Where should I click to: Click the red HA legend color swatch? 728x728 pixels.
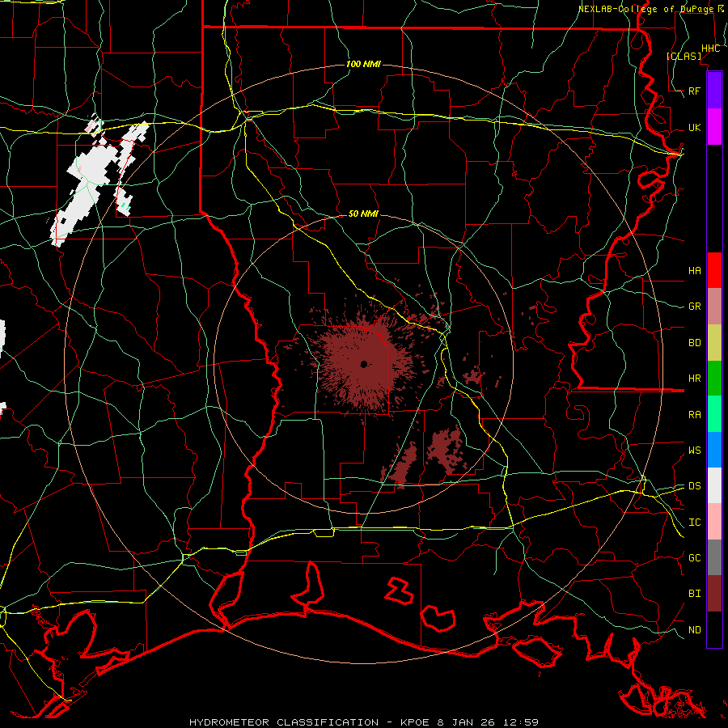click(x=714, y=270)
